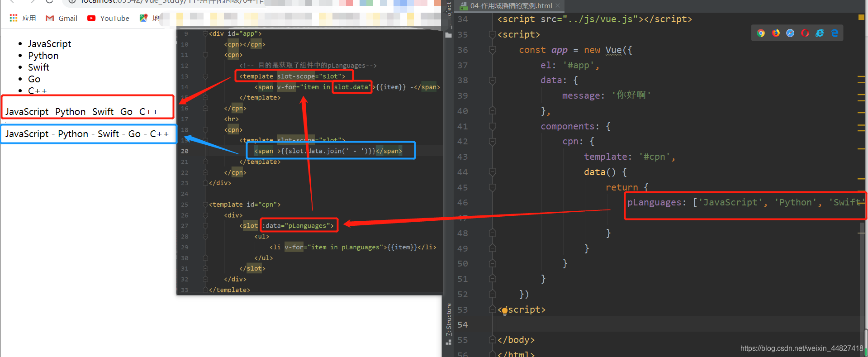Collapse the data object at line 38
This screenshot has height=357, width=868.
point(493,81)
